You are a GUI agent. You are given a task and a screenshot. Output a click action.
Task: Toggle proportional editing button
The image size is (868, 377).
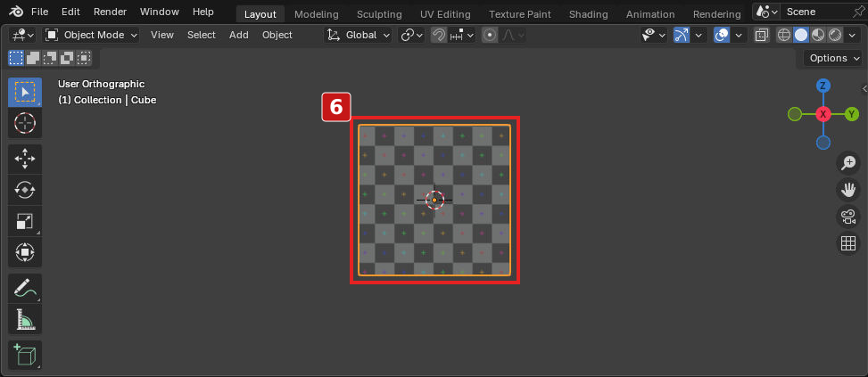(x=490, y=35)
